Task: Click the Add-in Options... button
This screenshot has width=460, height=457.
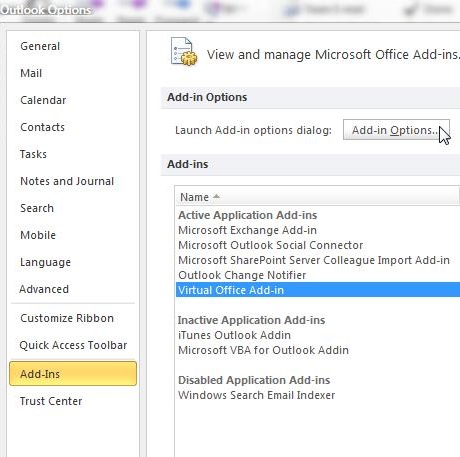Action: (x=396, y=130)
